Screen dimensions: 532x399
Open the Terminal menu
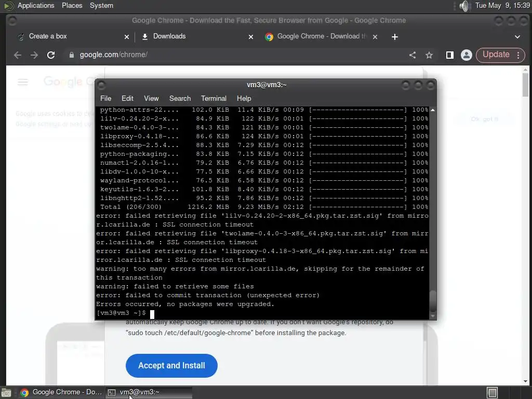[214, 98]
